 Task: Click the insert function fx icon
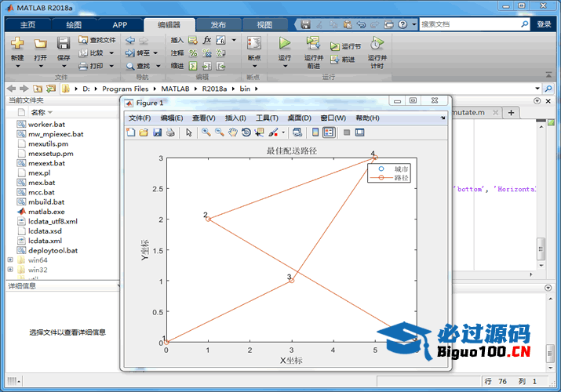[x=207, y=40]
